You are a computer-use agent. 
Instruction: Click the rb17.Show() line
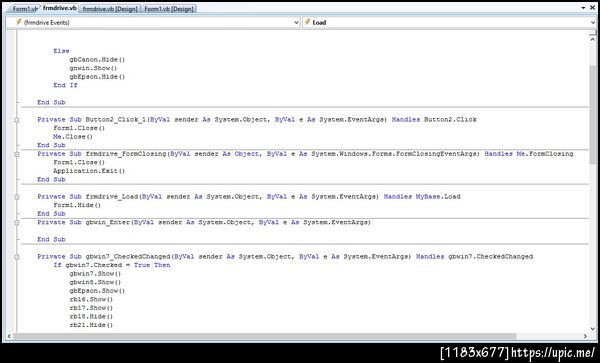(x=91, y=308)
